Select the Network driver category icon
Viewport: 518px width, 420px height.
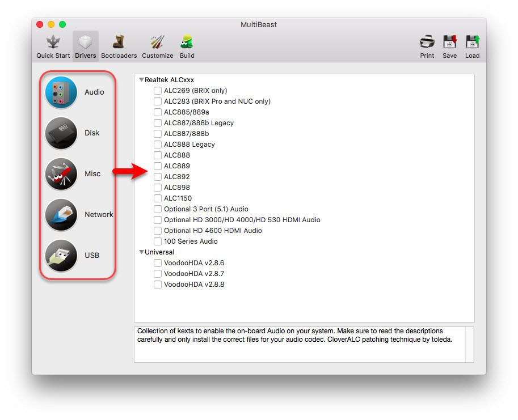coord(61,215)
